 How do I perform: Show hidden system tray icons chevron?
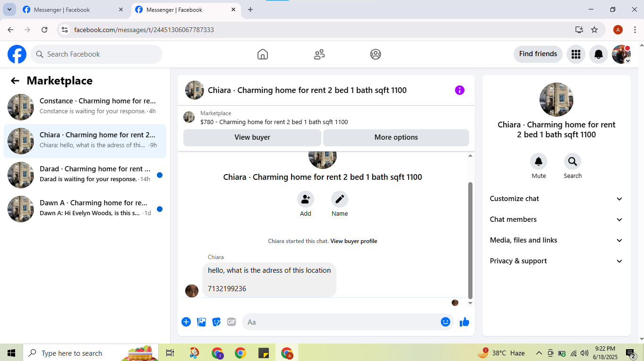coord(539,353)
